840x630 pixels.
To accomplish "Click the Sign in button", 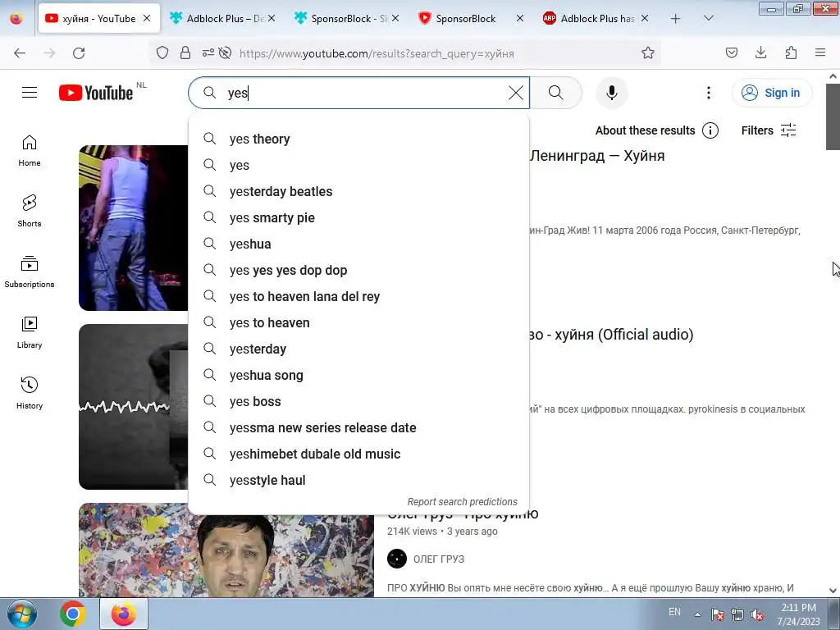I will 772,93.
